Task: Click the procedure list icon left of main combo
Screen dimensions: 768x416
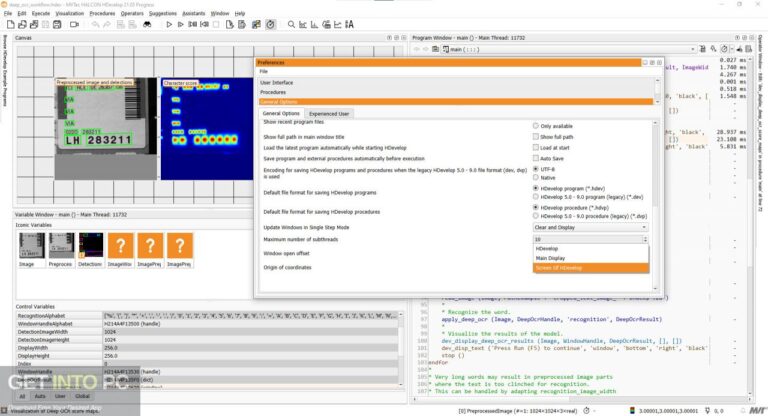Action: tap(435, 49)
